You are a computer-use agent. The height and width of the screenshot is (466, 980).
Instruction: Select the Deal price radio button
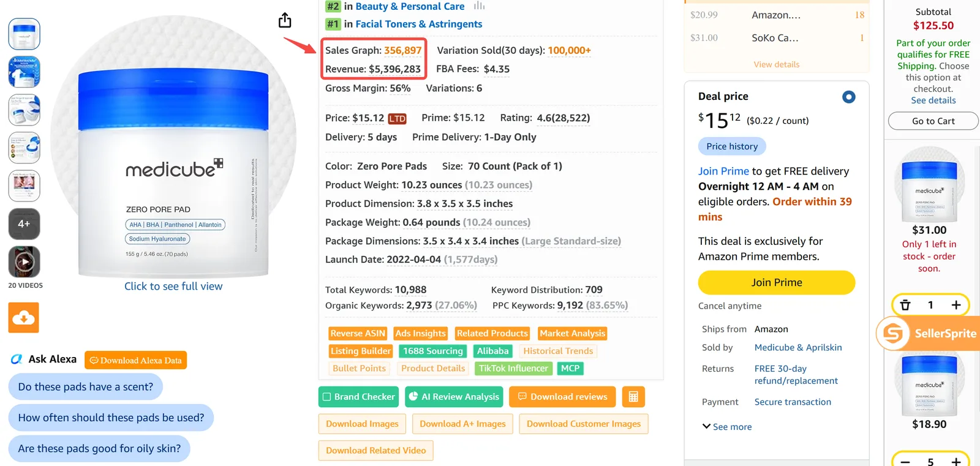click(x=848, y=97)
